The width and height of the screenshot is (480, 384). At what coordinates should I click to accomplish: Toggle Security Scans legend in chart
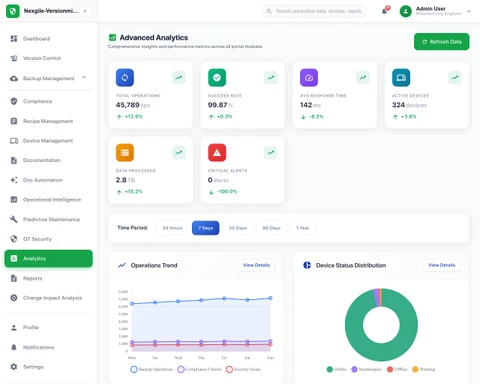click(x=243, y=369)
